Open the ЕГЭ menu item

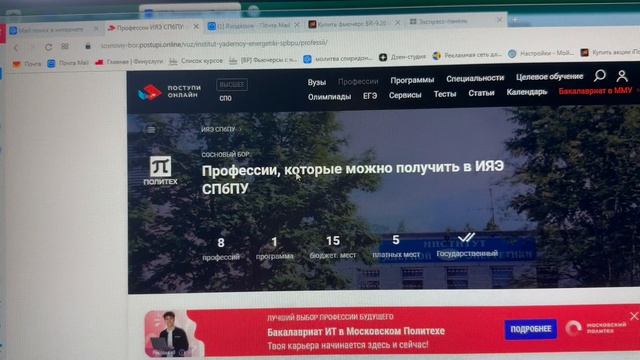(370, 96)
